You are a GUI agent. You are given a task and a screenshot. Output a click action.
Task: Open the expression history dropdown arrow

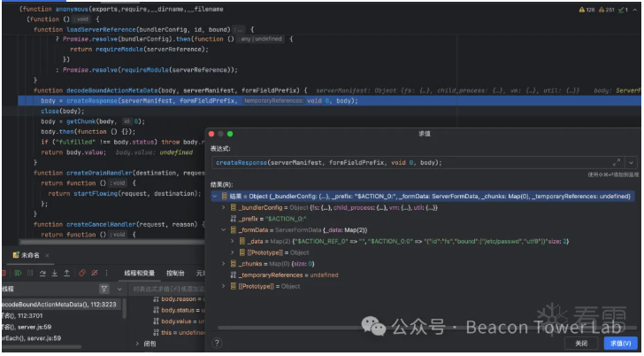631,162
